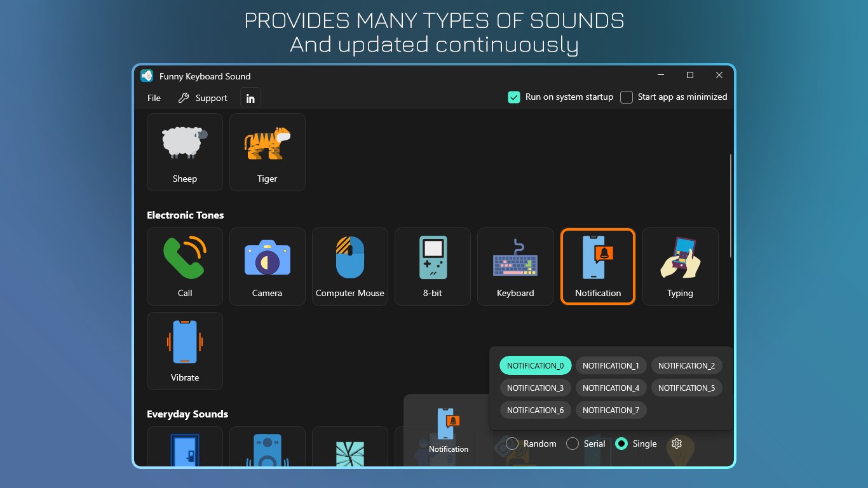Choose the Vibrate sound tile
Viewport: 868px width, 488px height.
(x=185, y=351)
